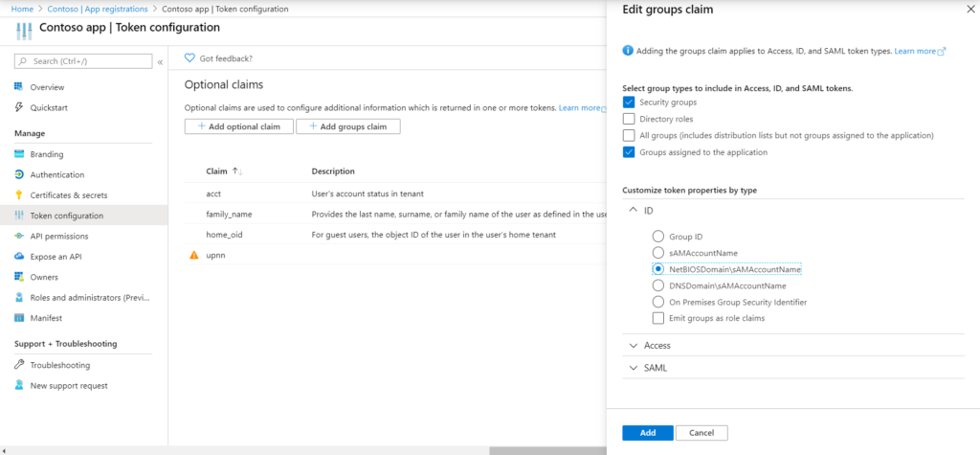Check Emit groups as role claims

pyautogui.click(x=657, y=318)
